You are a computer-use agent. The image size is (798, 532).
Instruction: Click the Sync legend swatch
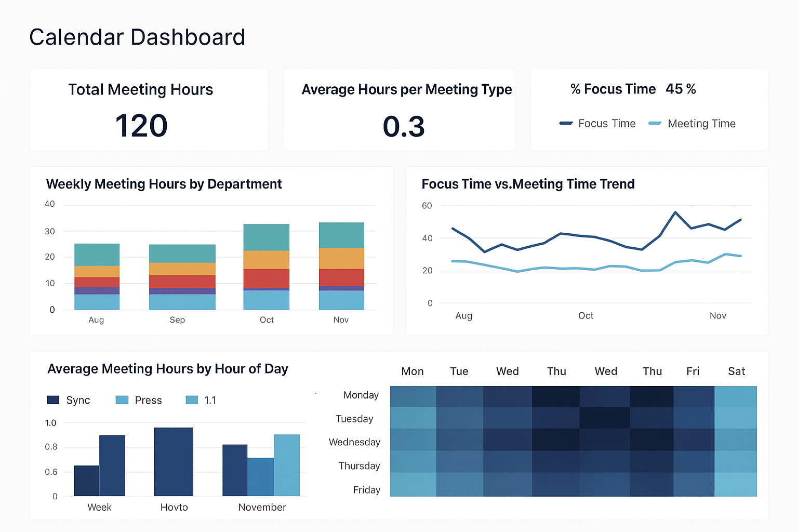click(x=52, y=400)
